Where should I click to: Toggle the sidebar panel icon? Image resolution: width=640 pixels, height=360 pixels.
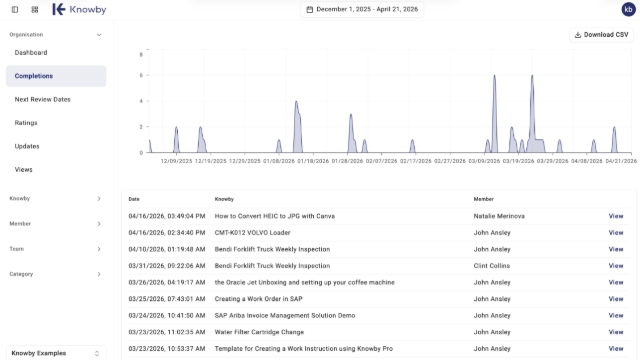[15, 9]
